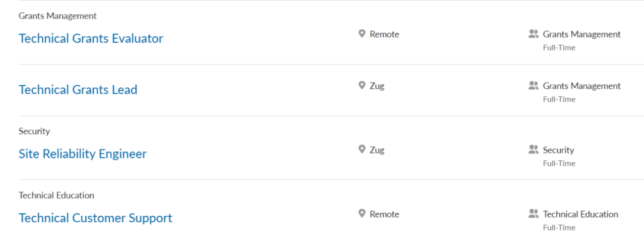Click Full-Time label under Security department
The image size is (644, 248).
pos(559,163)
